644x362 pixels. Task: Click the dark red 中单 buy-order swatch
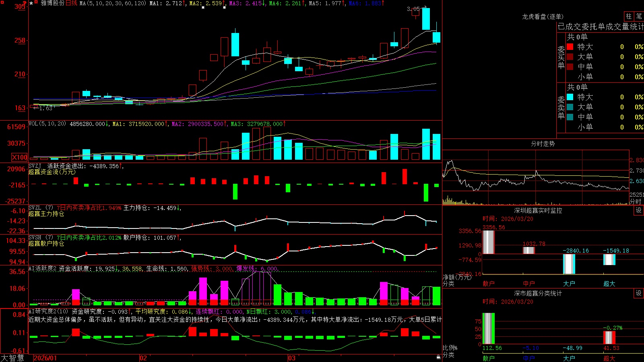coord(570,67)
